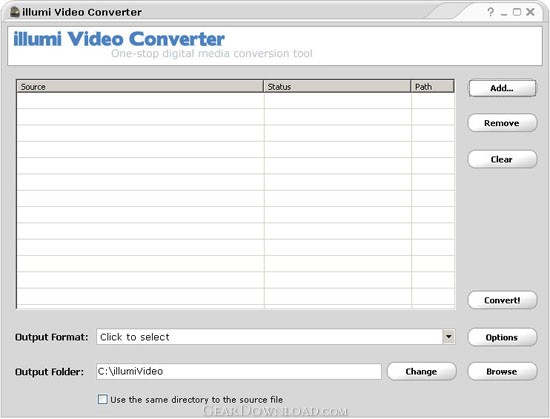Sort list by Source column header

click(140, 87)
